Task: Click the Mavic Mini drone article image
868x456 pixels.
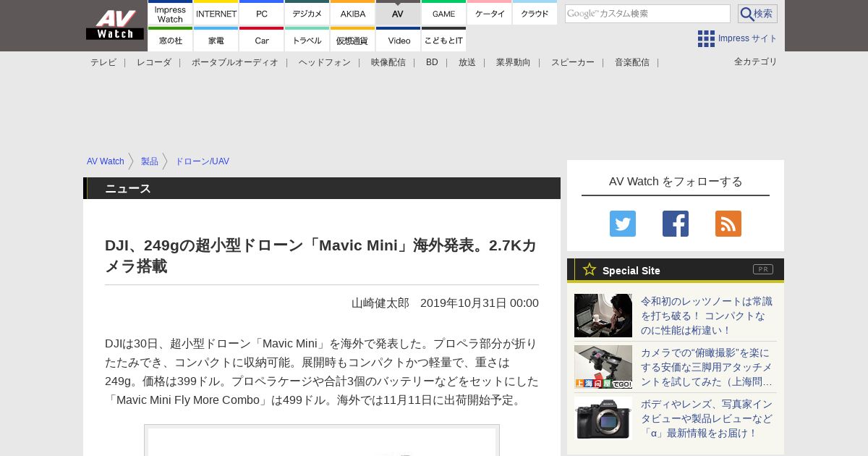Action: coord(322,441)
